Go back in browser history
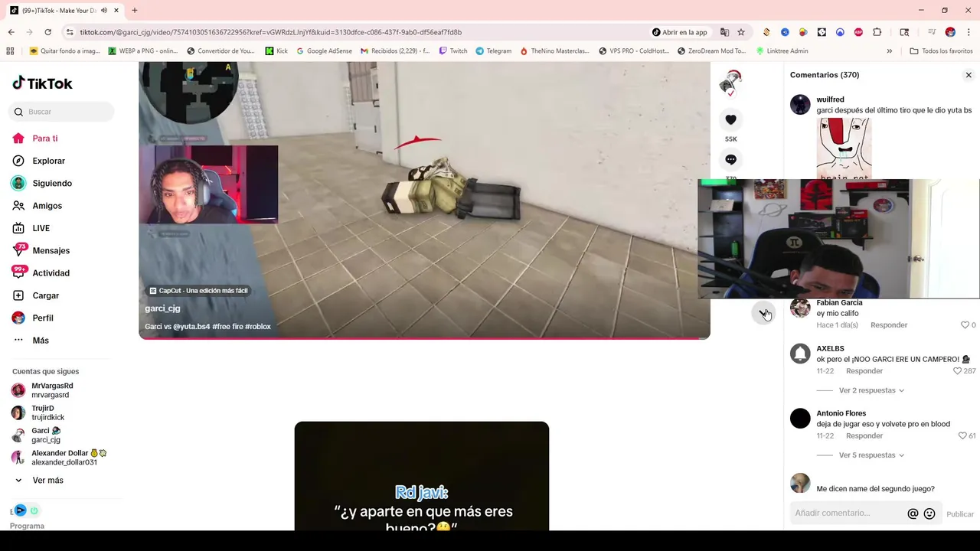980x551 pixels. [11, 32]
